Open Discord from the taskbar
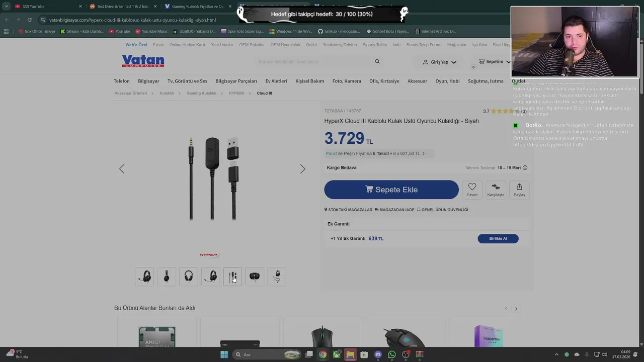The image size is (644, 362). click(378, 354)
